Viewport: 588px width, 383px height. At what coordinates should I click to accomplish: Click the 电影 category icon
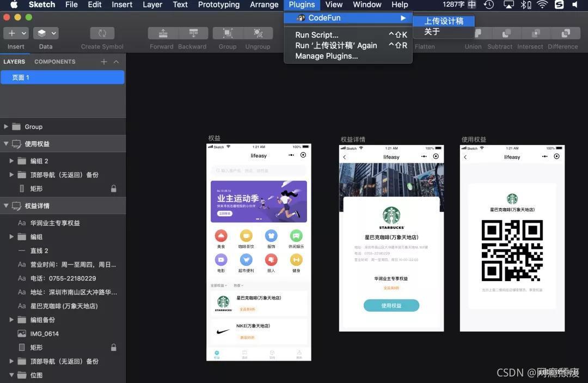coord(221,259)
